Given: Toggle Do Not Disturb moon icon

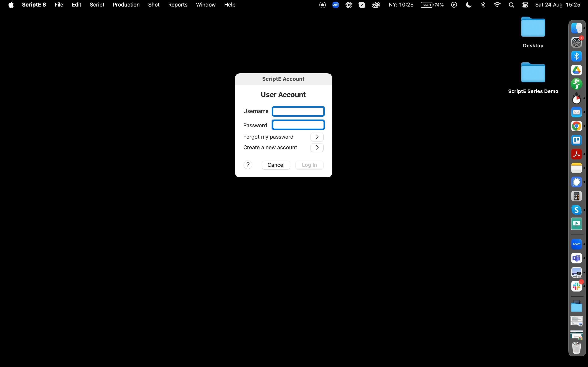Looking at the screenshot, I should pyautogui.click(x=469, y=5).
